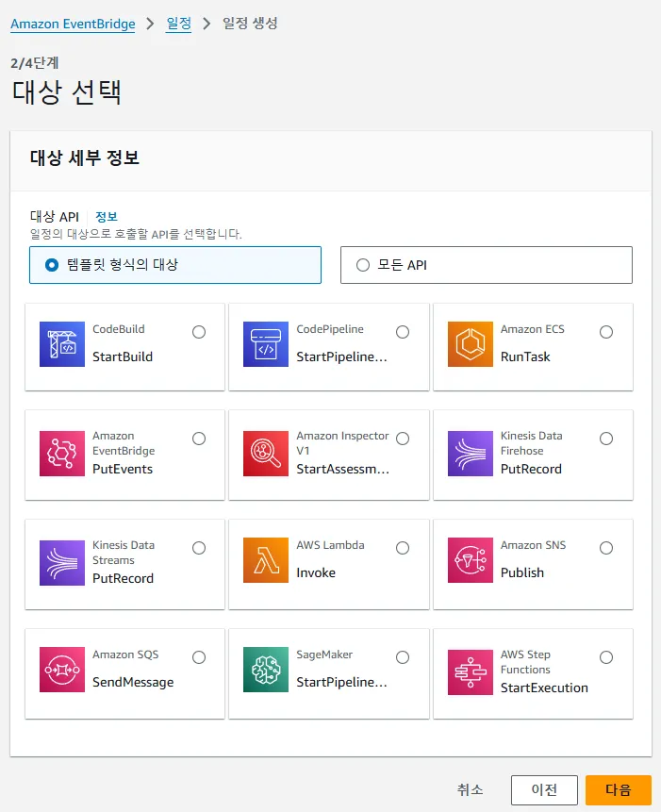Click the Kinesis Data Firehose label text

(532, 443)
